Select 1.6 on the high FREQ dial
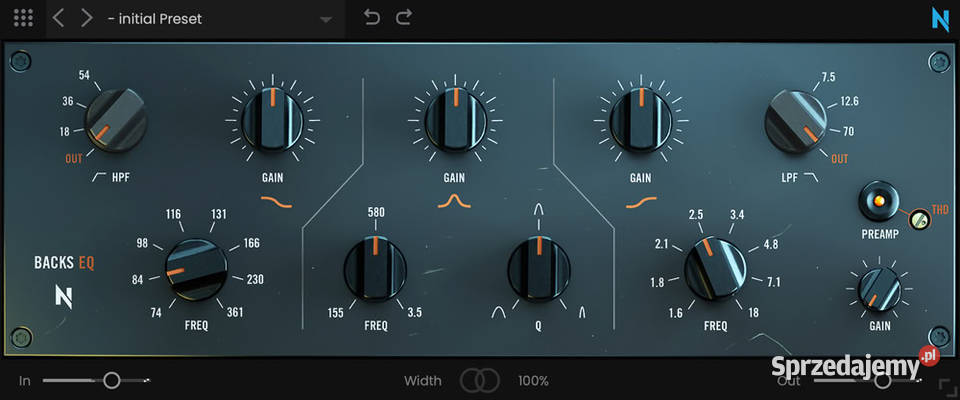Screen dimensions: 960x400 (676, 313)
